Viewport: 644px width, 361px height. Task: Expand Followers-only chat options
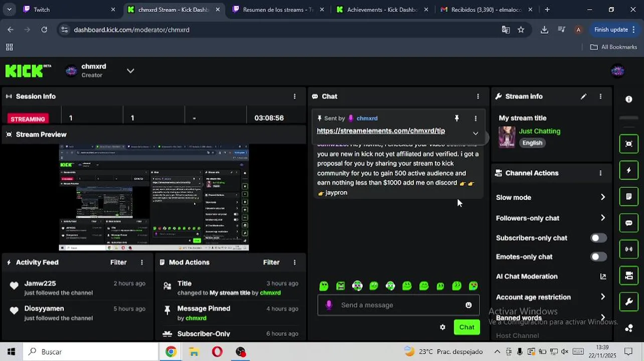tap(602, 218)
